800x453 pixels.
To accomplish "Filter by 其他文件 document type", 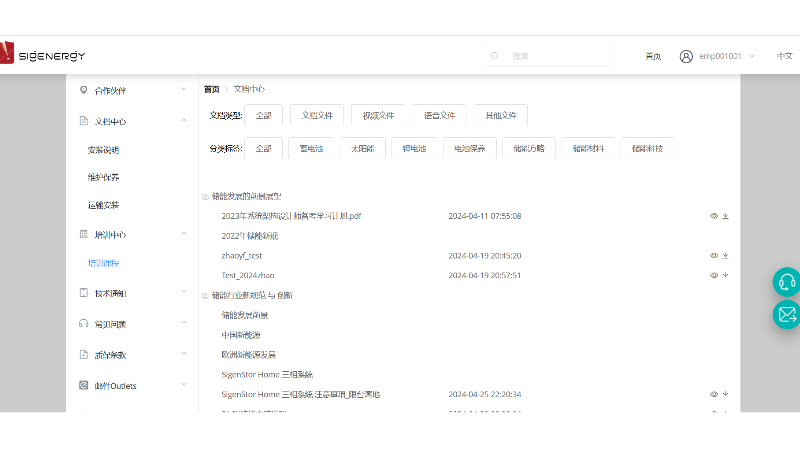I will [501, 115].
